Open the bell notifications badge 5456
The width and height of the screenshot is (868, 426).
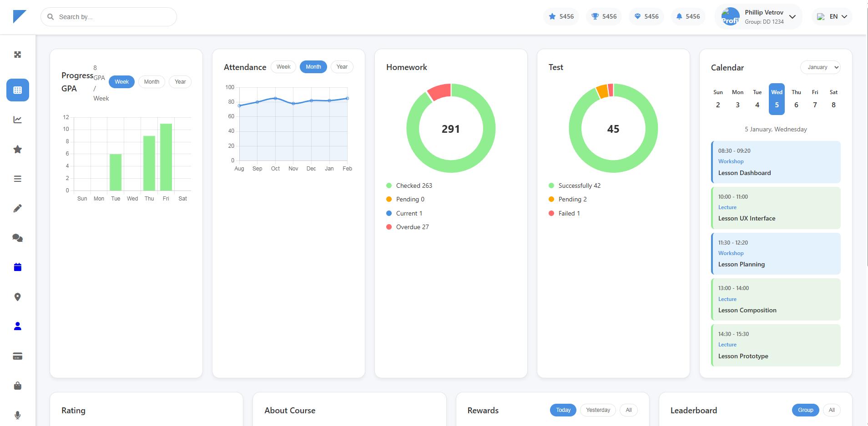[688, 16]
